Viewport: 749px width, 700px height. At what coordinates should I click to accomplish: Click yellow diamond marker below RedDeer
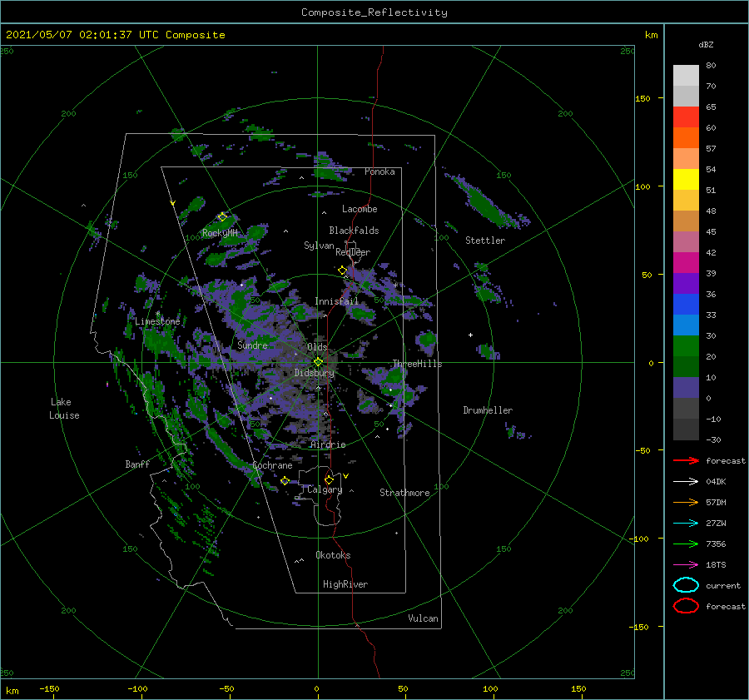click(342, 271)
